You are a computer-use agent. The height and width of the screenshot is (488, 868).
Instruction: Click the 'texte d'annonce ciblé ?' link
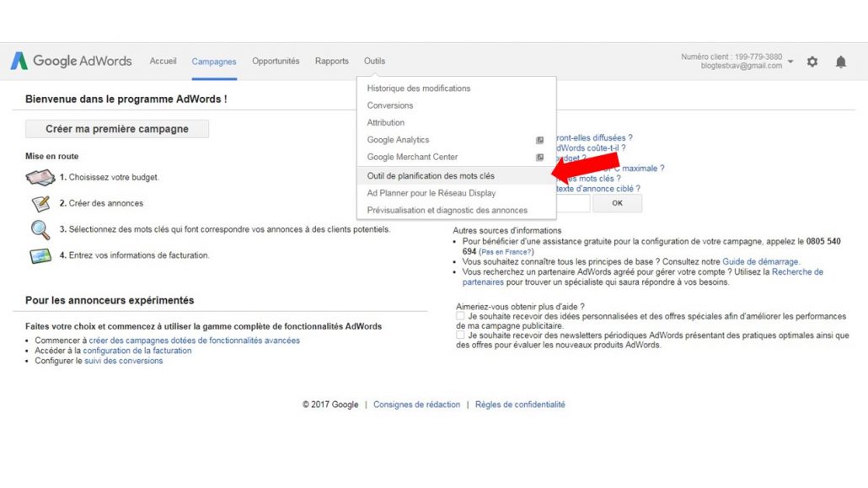point(598,188)
